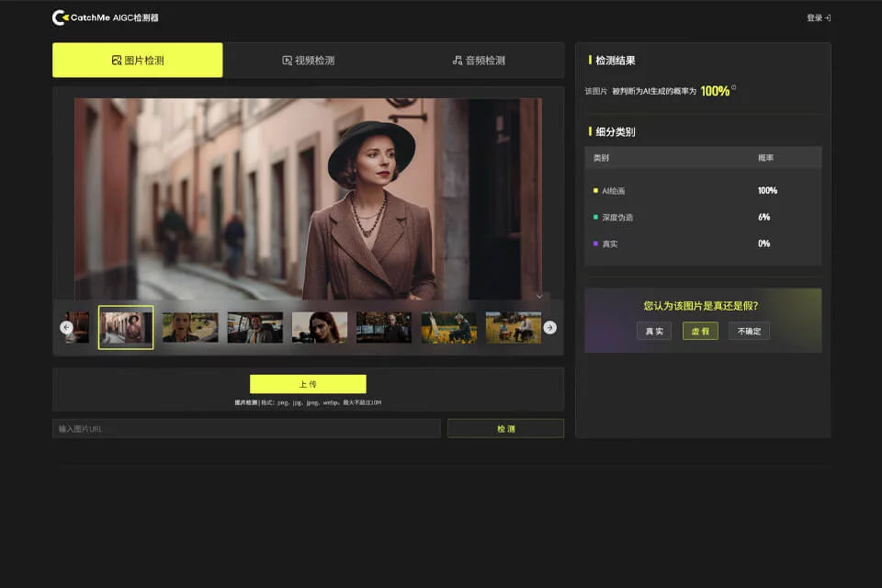Click the 概率 column header
The height and width of the screenshot is (588, 882).
765,157
